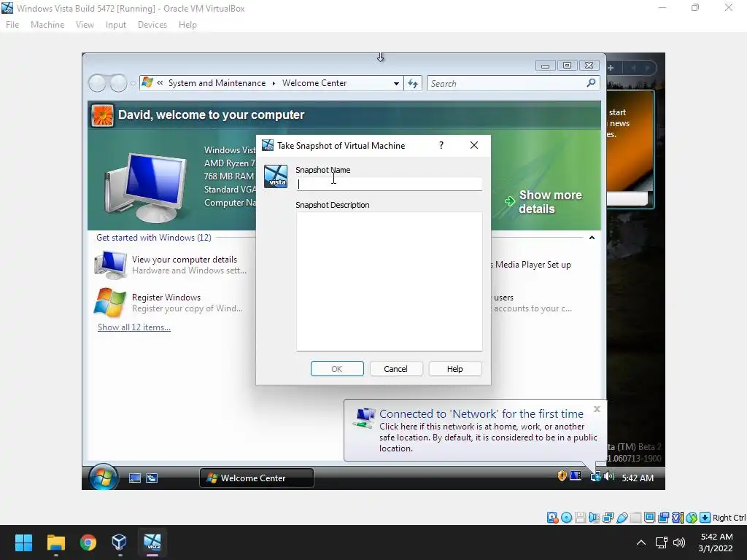
Task: Open the View menu
Action: click(85, 25)
